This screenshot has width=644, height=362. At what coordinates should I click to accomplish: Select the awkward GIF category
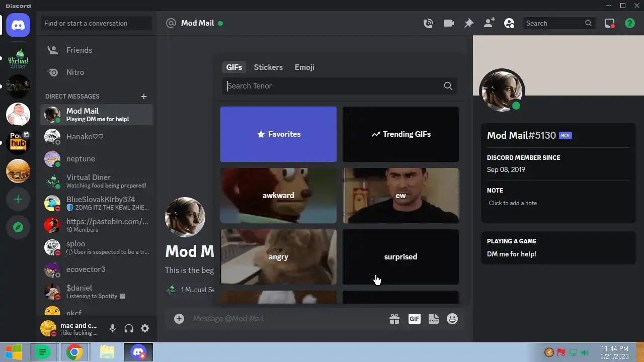[x=278, y=196]
